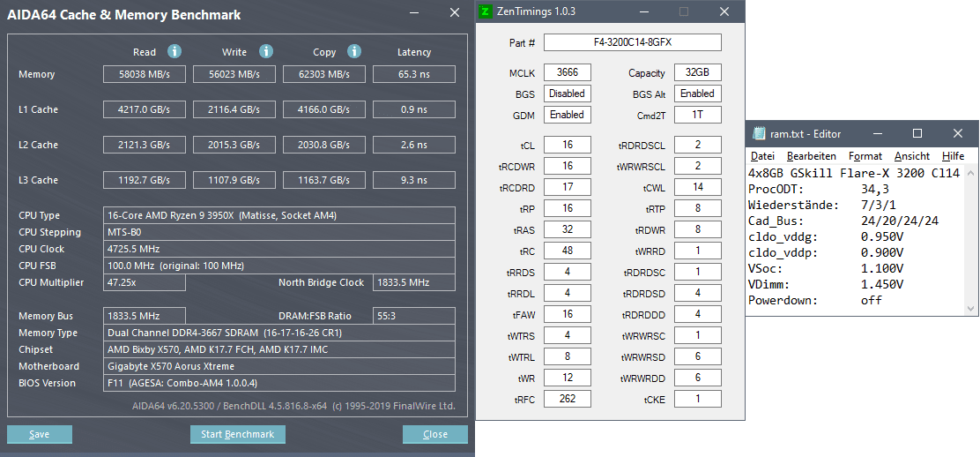
Task: Click the tCWL value 14
Action: point(697,187)
